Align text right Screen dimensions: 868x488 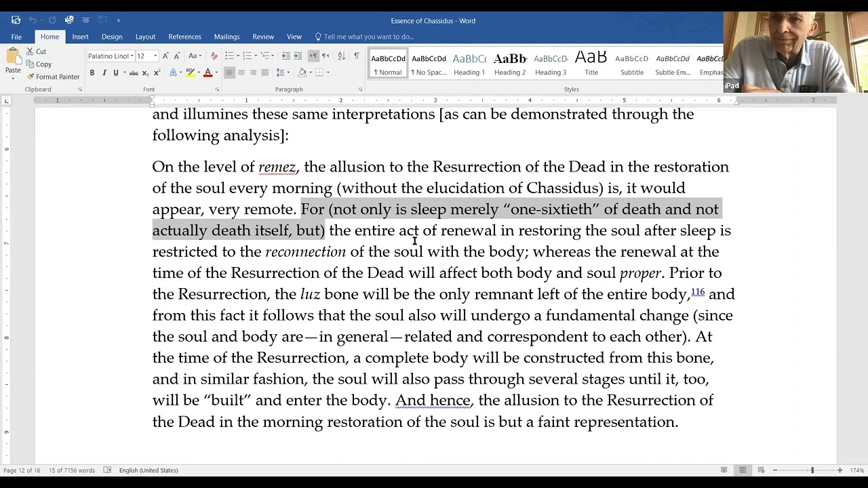coord(253,73)
